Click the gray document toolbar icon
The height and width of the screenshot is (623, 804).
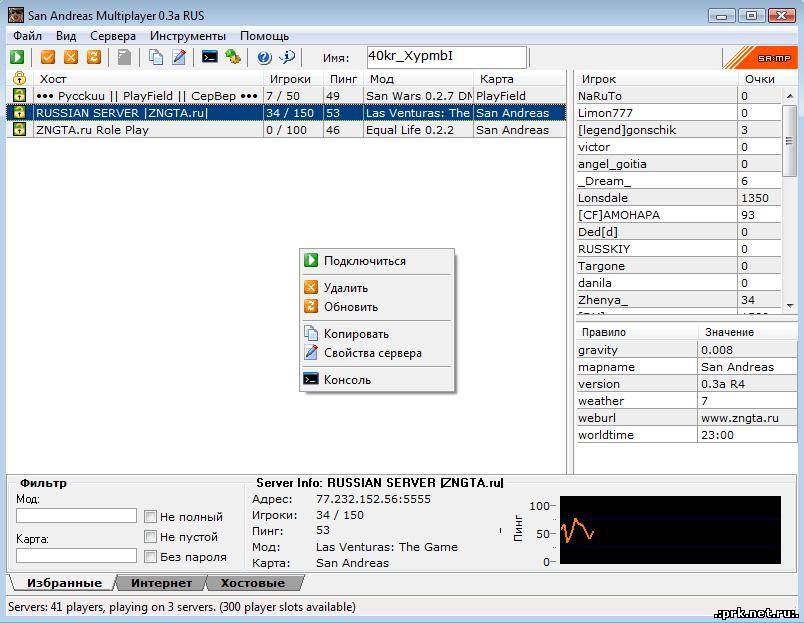[x=124, y=57]
